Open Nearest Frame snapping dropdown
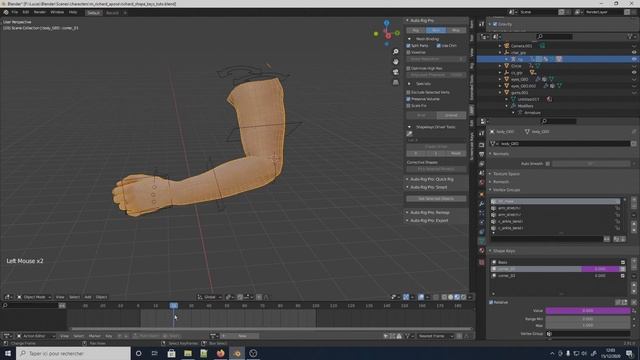Image resolution: width=640 pixels, height=360 pixels. click(435, 336)
